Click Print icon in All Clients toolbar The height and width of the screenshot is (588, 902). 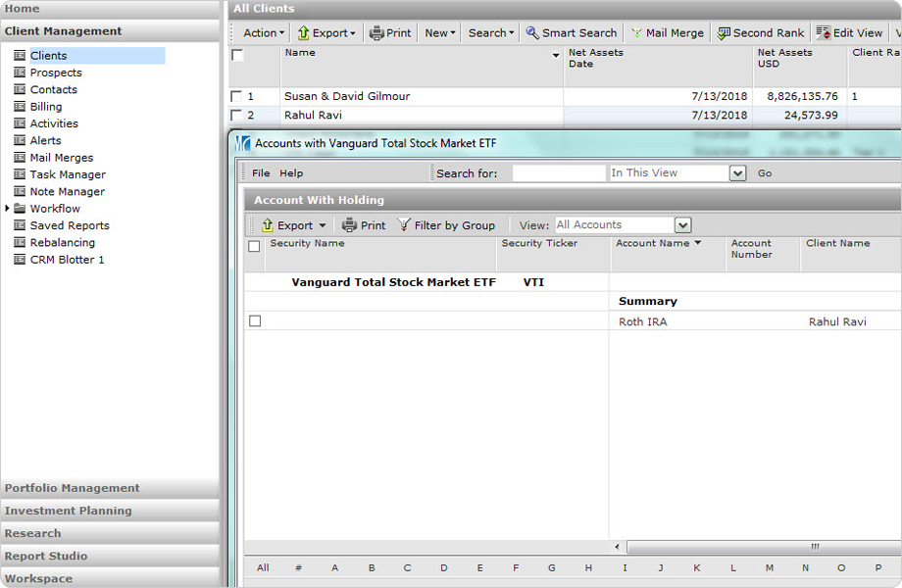376,33
